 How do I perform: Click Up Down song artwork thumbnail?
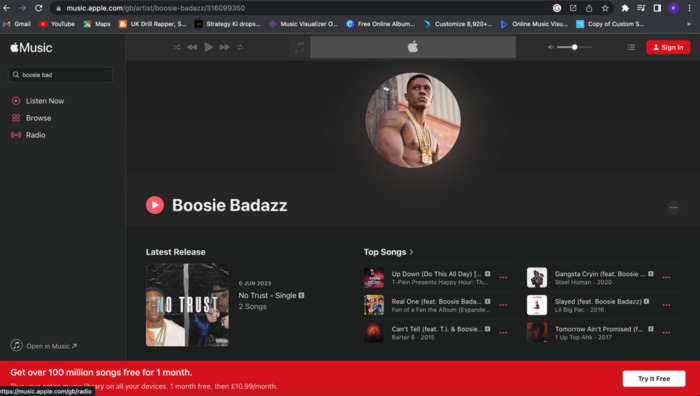[x=374, y=278]
